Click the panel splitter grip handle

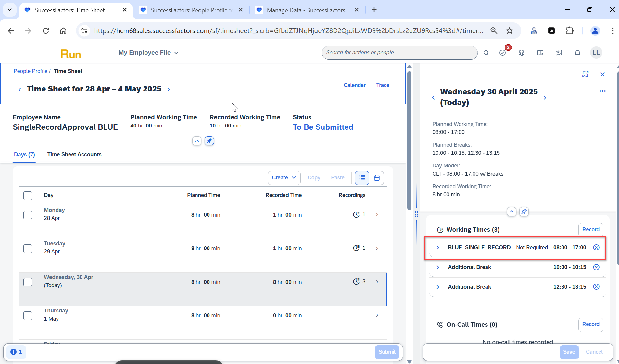(x=416, y=214)
